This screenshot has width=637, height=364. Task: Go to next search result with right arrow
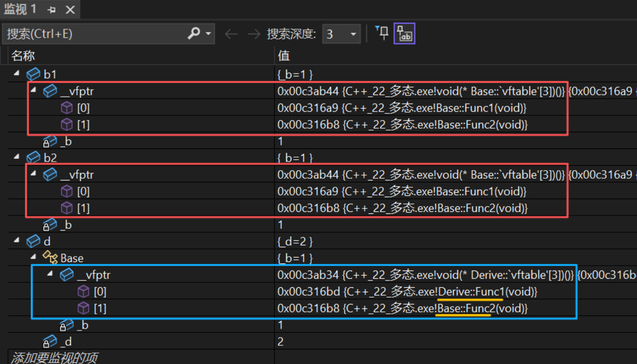(x=254, y=34)
